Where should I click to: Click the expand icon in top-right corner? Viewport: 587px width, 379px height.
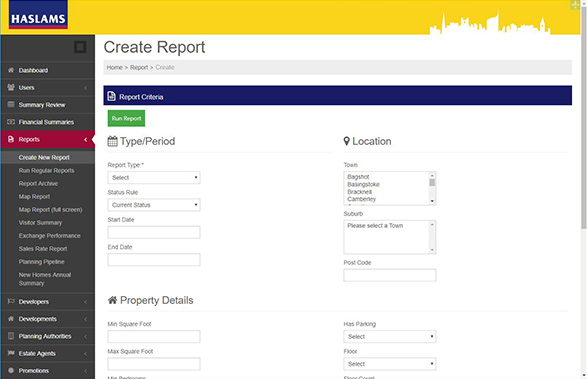point(575,4)
